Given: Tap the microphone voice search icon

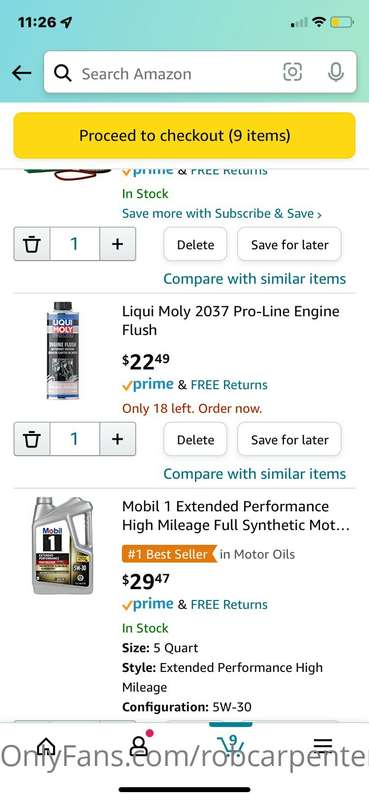Looking at the screenshot, I should click(x=335, y=72).
